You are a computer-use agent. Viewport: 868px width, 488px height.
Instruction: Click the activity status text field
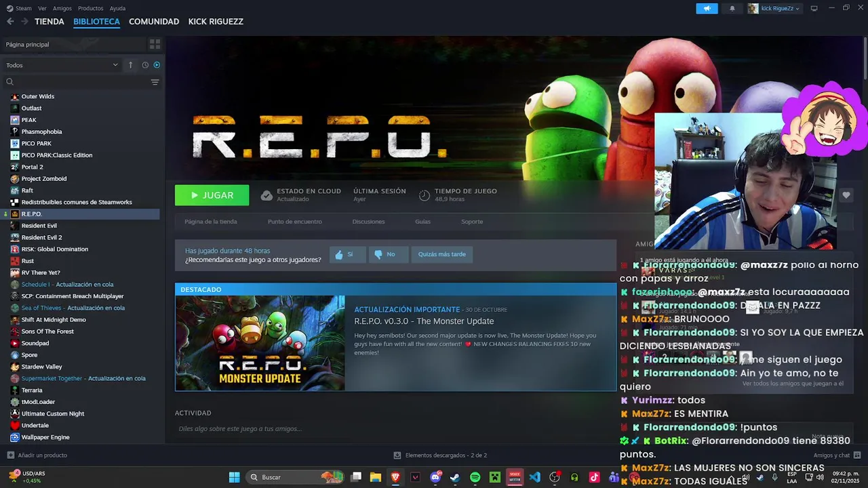pyautogui.click(x=395, y=428)
